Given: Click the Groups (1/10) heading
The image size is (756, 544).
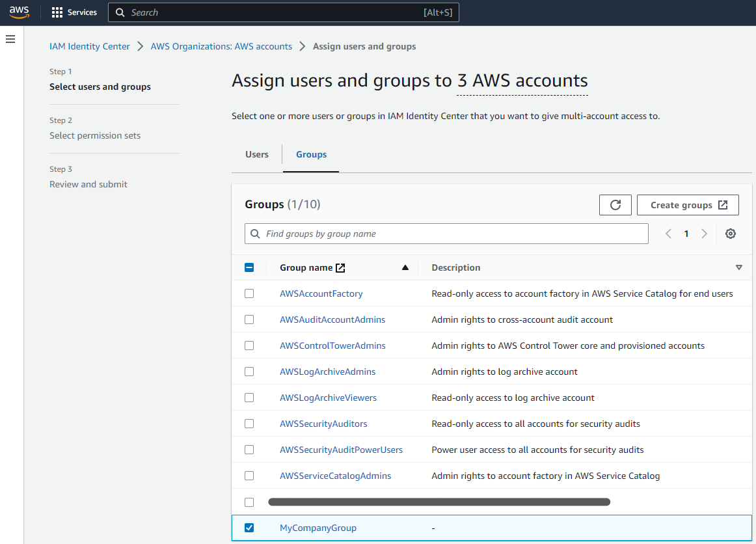Looking at the screenshot, I should point(282,204).
